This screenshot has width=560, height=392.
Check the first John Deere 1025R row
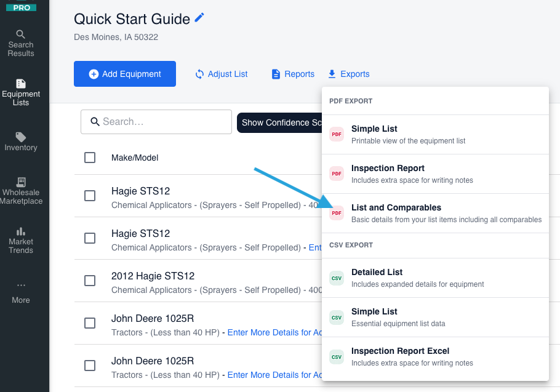(90, 323)
